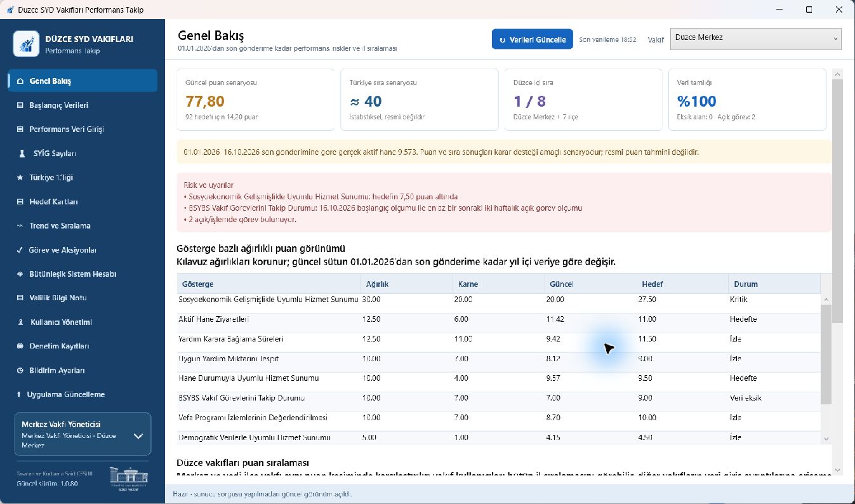855x504 pixels.
Task: Click the ≈ 40 Türkiye sıra value
Action: 366,101
